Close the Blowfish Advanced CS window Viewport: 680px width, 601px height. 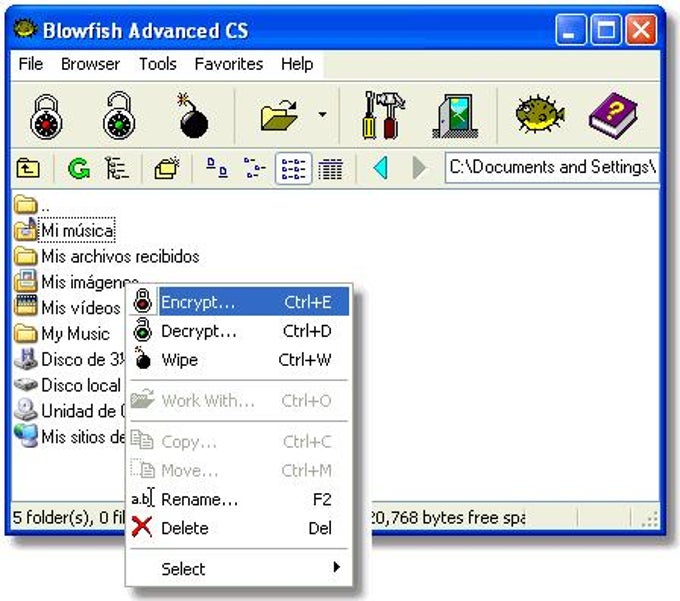point(641,29)
